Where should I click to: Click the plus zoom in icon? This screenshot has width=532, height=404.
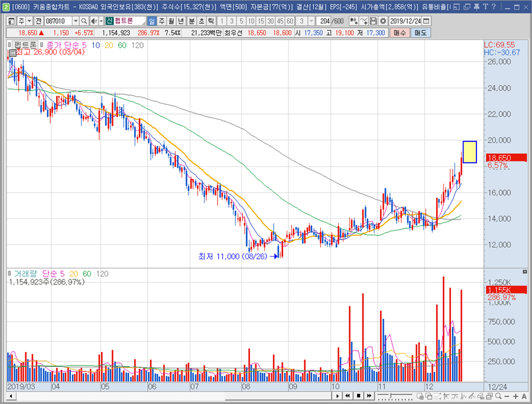coord(515,396)
